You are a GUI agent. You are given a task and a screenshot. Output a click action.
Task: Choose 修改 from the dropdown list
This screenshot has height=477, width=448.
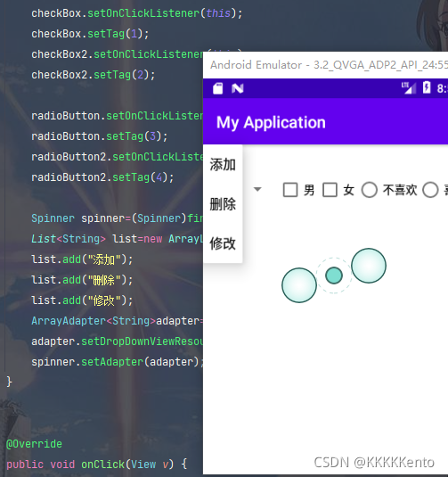click(x=223, y=243)
